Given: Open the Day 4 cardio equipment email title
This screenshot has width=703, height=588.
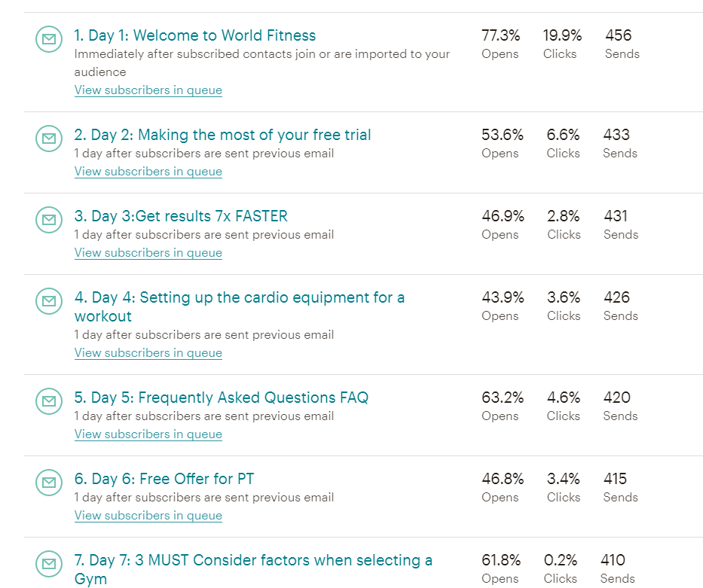Looking at the screenshot, I should (239, 297).
